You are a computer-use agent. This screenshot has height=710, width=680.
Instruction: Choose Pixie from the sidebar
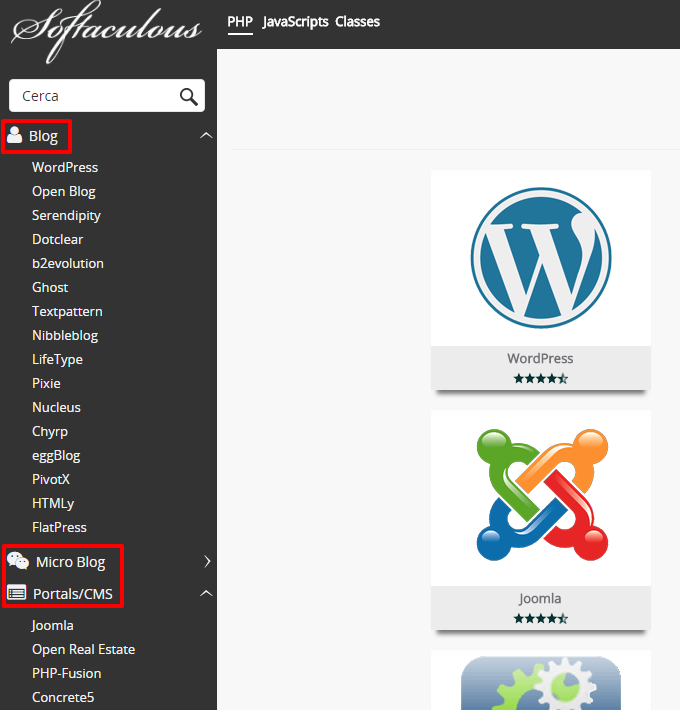[x=46, y=384]
